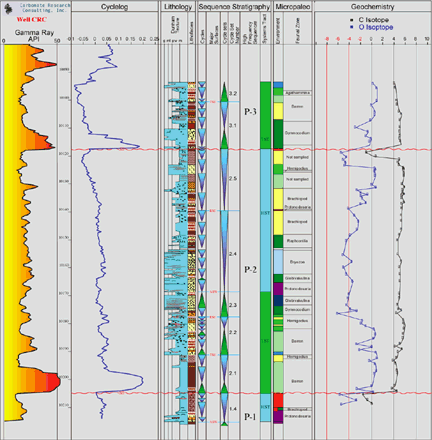Select the Agathammina faunal zone label
This screenshot has width=432, height=440.
297,93
